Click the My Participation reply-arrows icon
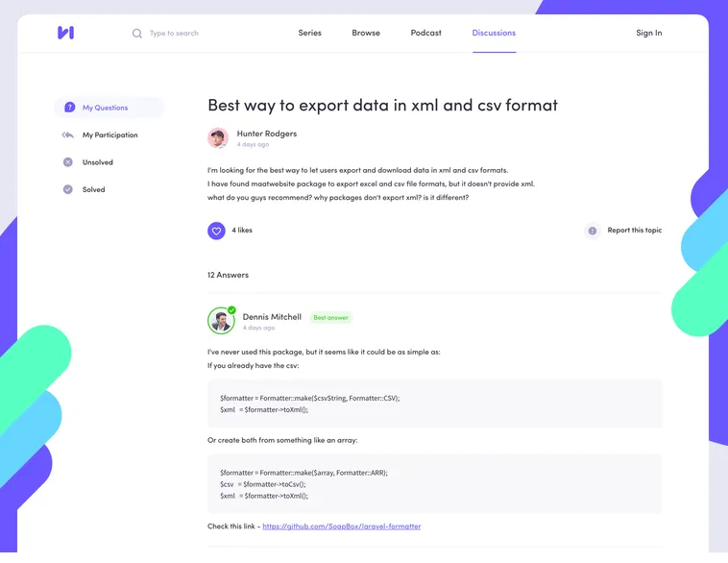This screenshot has width=728, height=563. (68, 135)
